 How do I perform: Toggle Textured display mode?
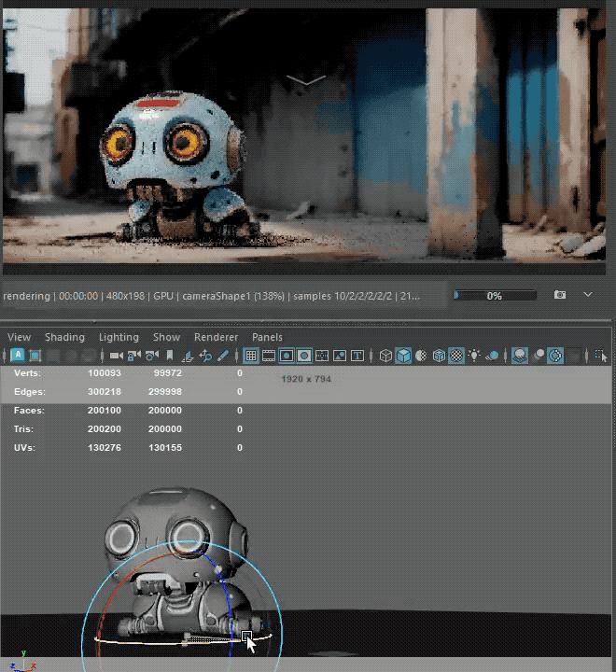click(x=456, y=356)
